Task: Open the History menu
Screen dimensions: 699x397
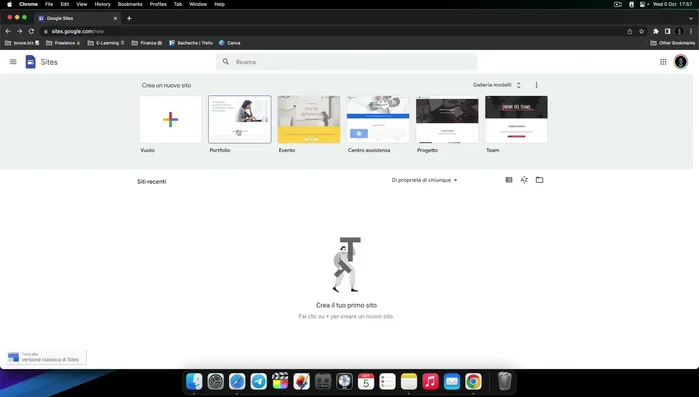Action: (x=102, y=4)
